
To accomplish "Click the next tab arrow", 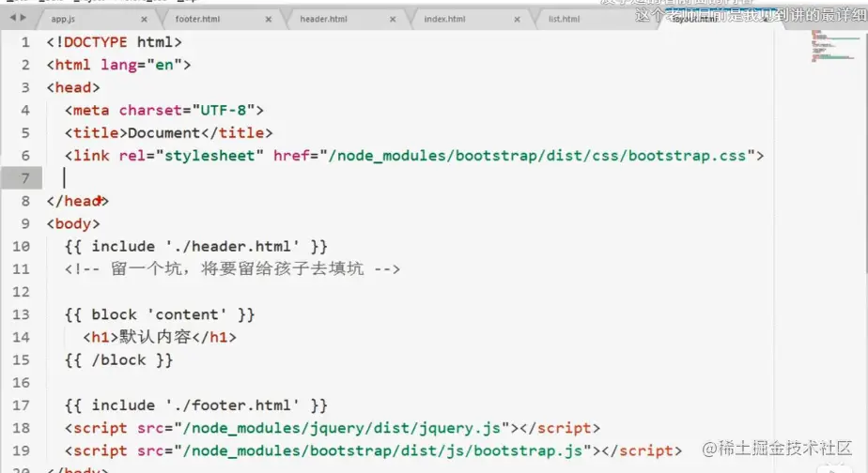I will (x=23, y=18).
